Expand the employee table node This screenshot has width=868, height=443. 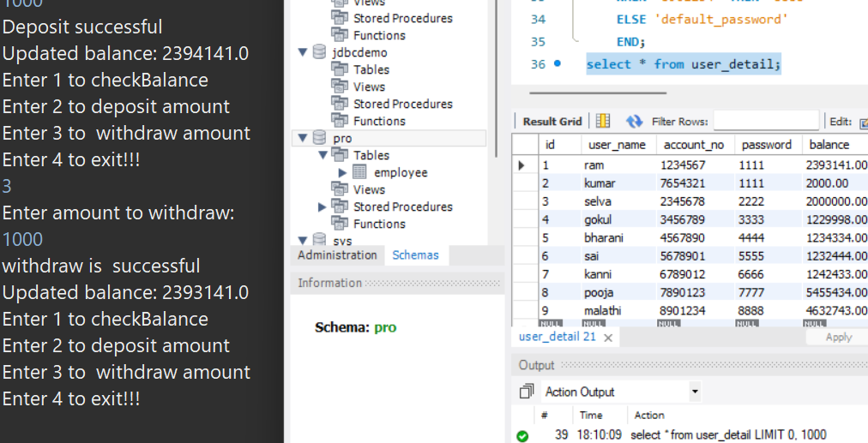pyautogui.click(x=343, y=172)
